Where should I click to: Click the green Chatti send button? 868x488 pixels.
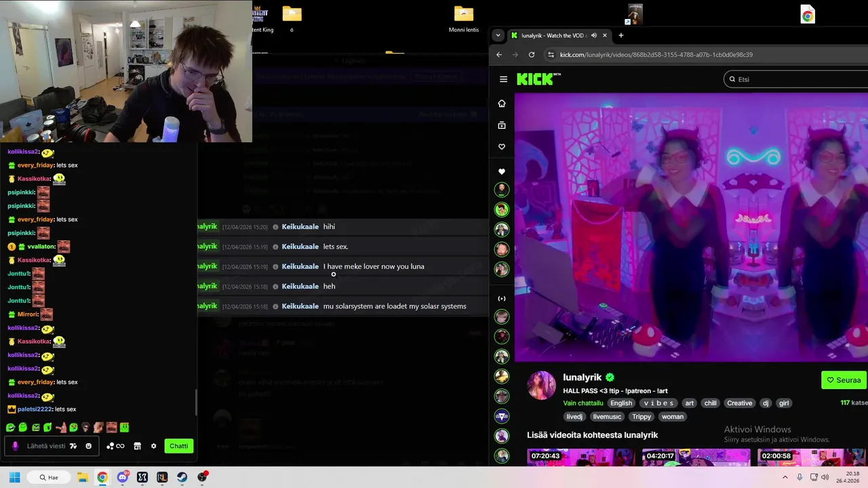click(x=178, y=446)
